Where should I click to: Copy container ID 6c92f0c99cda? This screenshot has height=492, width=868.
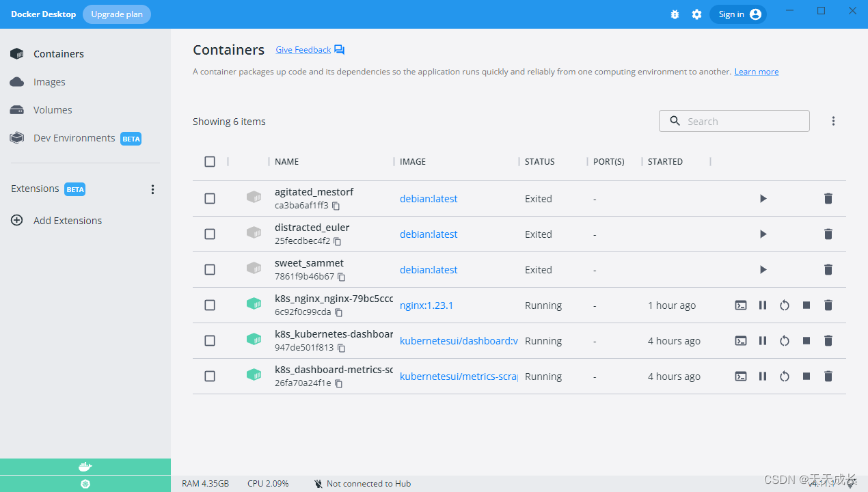[338, 312]
